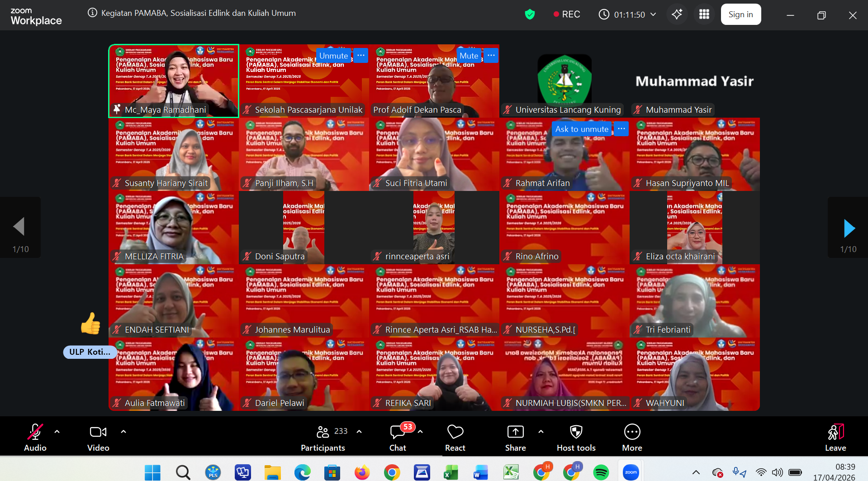
Task: Open the Participants panel
Action: coord(323,437)
